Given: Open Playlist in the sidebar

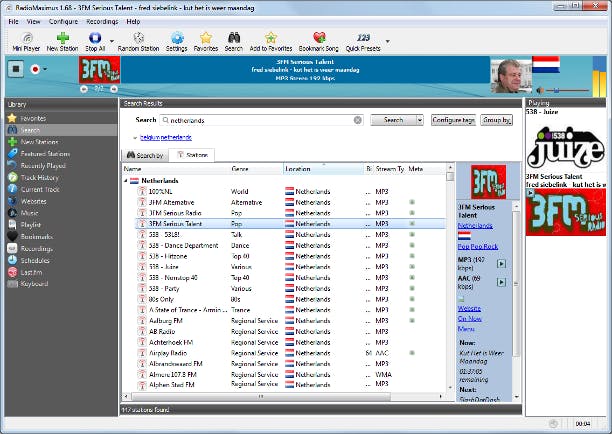Looking at the screenshot, I should [x=30, y=225].
